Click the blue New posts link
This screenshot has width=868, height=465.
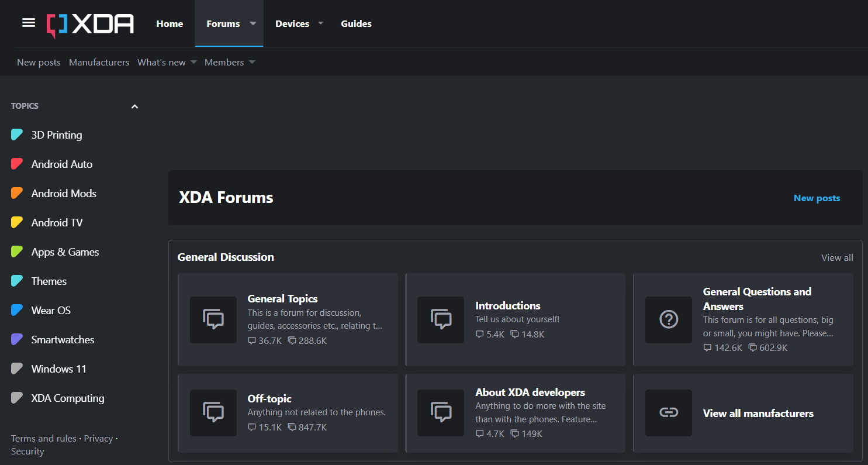[x=817, y=198]
